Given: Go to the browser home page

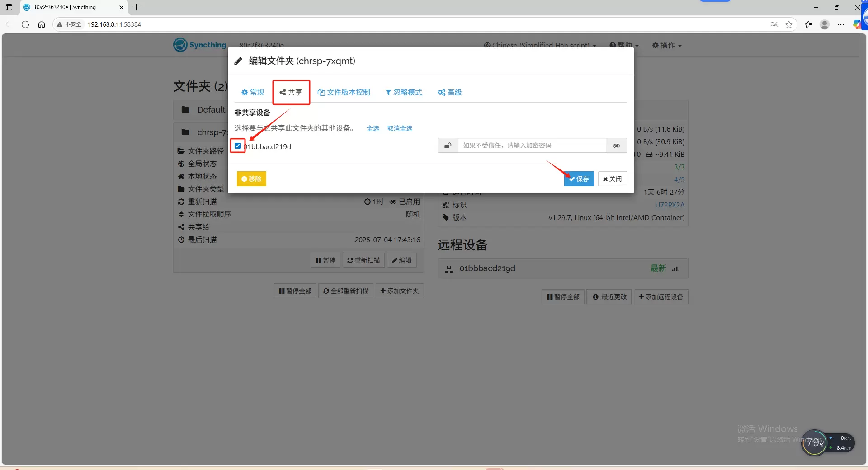Looking at the screenshot, I should coord(42,24).
